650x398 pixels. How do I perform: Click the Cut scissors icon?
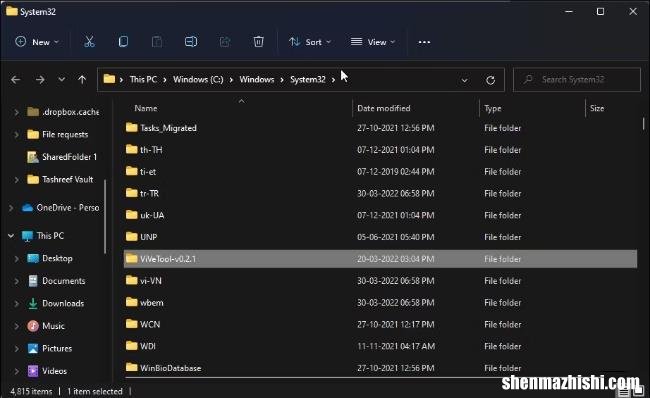coord(89,41)
